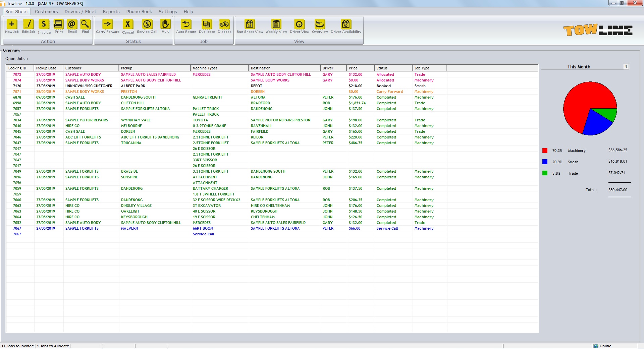
Task: Sort by Destination column header
Action: [x=284, y=68]
